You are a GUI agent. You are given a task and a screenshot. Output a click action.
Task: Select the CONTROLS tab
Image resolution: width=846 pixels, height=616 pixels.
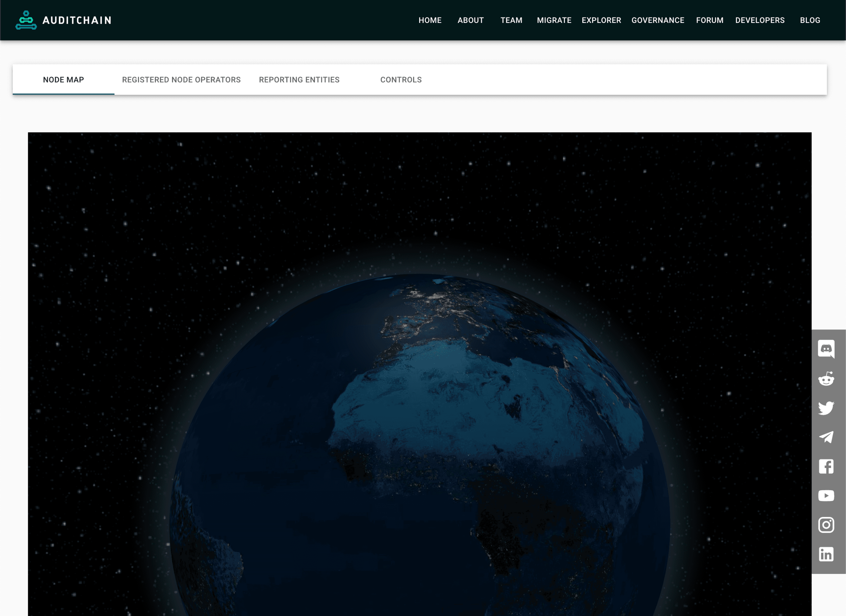(401, 79)
